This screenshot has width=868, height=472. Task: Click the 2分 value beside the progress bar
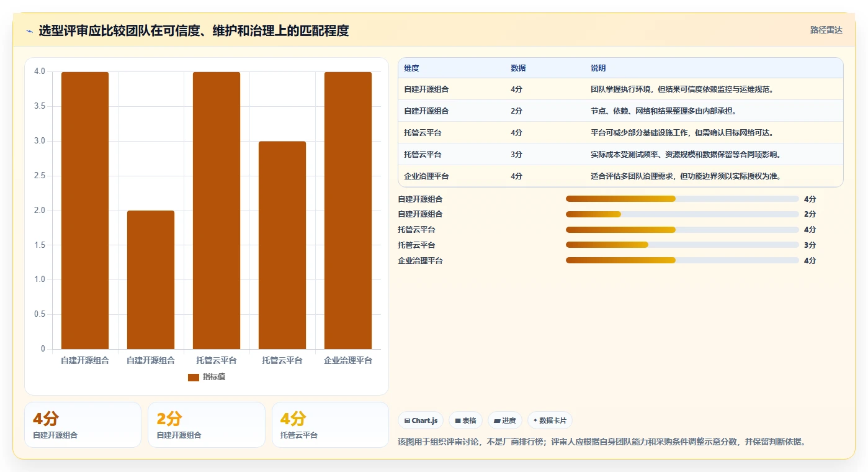coord(810,214)
